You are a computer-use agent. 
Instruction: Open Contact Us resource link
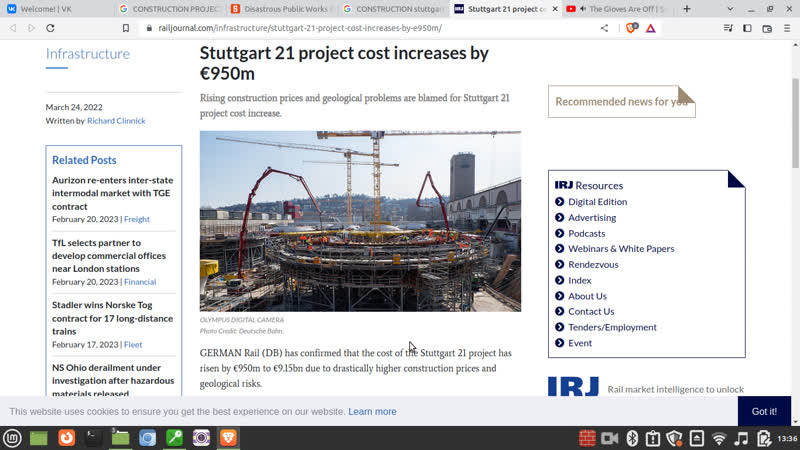tap(591, 311)
